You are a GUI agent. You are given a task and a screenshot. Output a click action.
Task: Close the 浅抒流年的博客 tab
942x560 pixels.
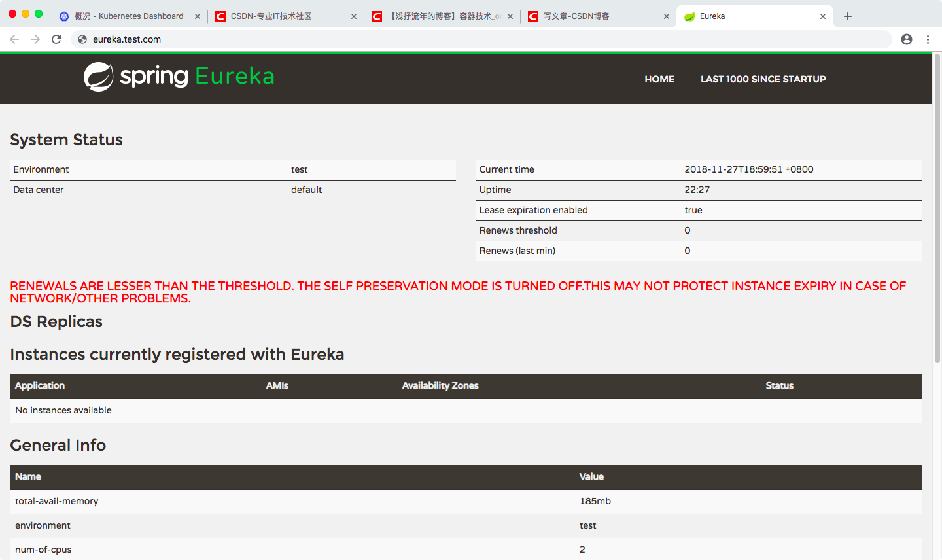[x=510, y=16]
